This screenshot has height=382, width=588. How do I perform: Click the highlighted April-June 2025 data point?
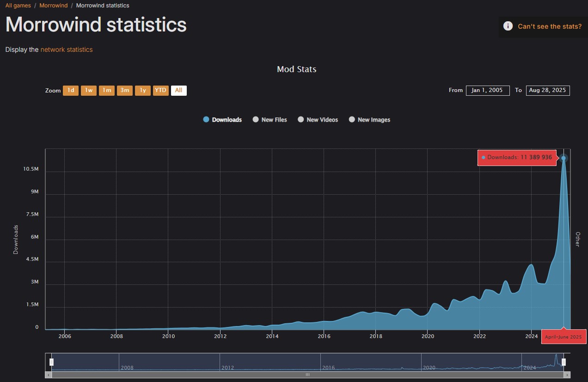click(x=563, y=158)
